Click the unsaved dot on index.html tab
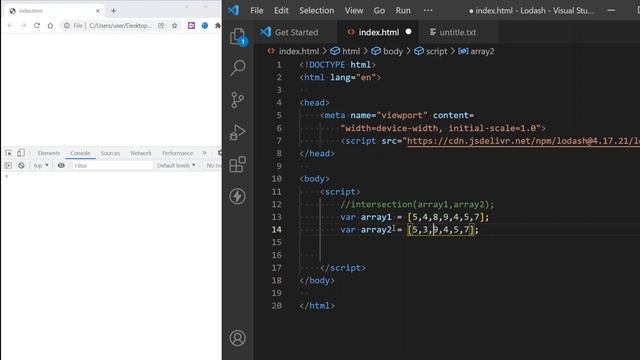Viewport: 640px width, 360px height. tap(408, 31)
